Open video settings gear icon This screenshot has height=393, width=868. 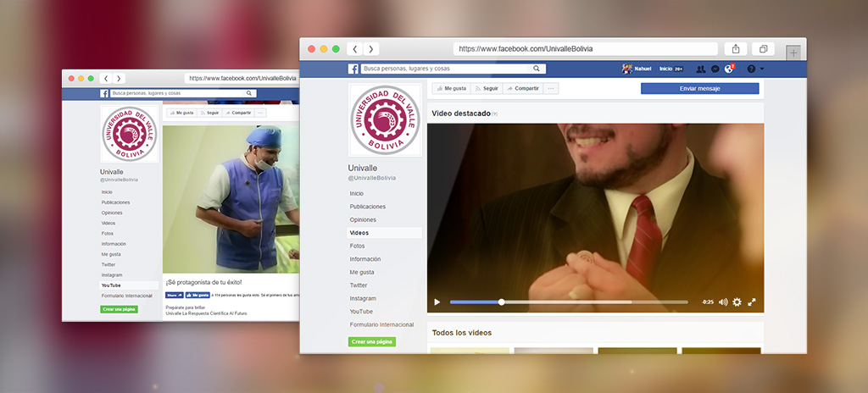tap(737, 302)
